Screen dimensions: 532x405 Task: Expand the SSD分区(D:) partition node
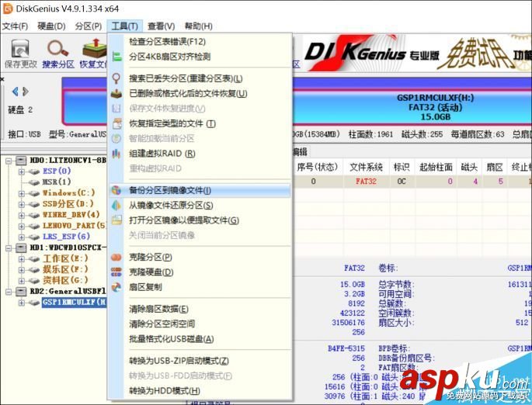(22, 204)
